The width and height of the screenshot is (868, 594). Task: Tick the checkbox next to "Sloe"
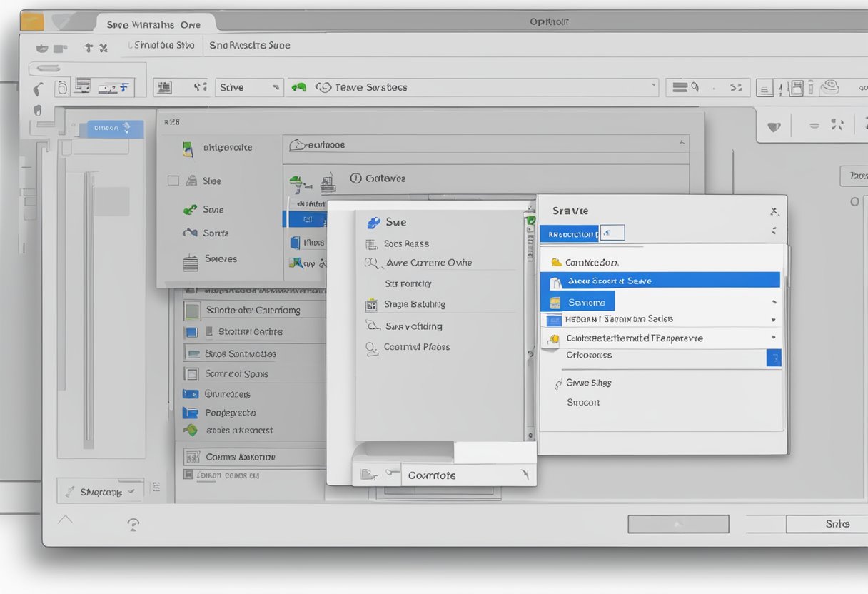tap(173, 181)
